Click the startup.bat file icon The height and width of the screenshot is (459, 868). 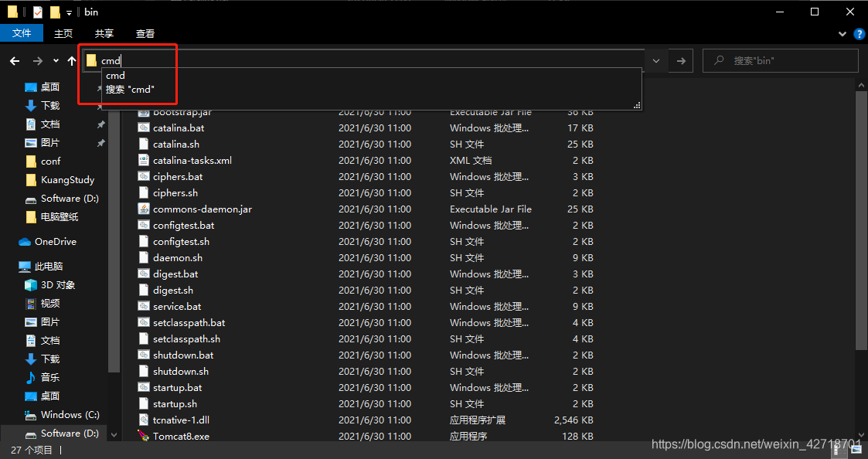point(143,388)
